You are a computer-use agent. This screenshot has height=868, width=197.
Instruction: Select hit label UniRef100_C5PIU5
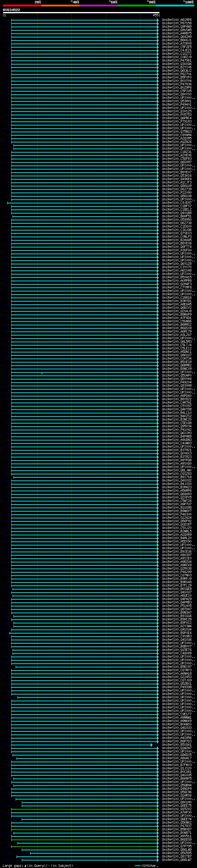(176, 91)
